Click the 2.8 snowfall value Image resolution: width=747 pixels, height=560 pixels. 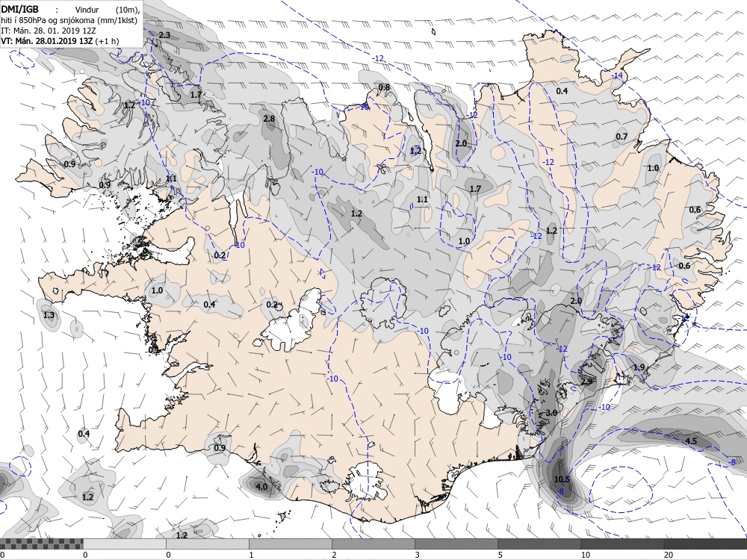[x=269, y=118]
